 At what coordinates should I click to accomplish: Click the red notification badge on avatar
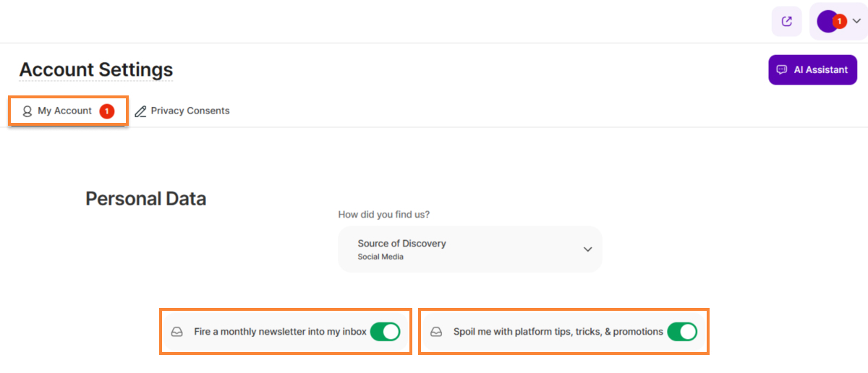pyautogui.click(x=839, y=22)
